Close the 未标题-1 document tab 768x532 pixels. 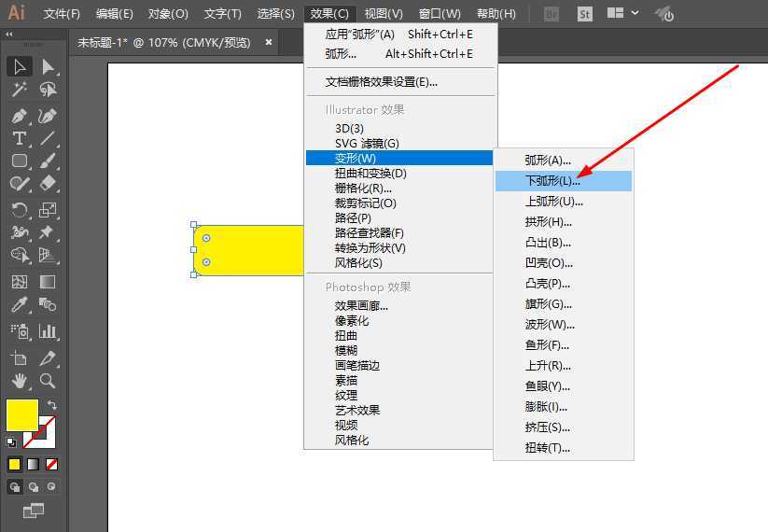point(269,43)
